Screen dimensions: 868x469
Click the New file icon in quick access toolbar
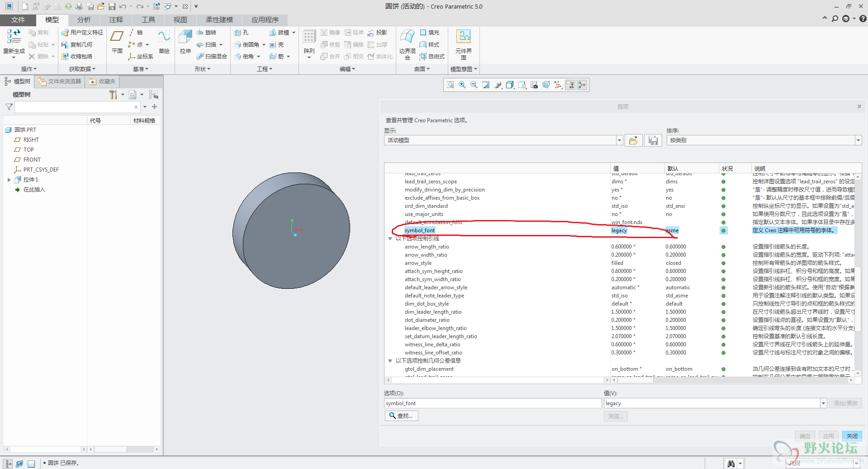pyautogui.click(x=25, y=6)
